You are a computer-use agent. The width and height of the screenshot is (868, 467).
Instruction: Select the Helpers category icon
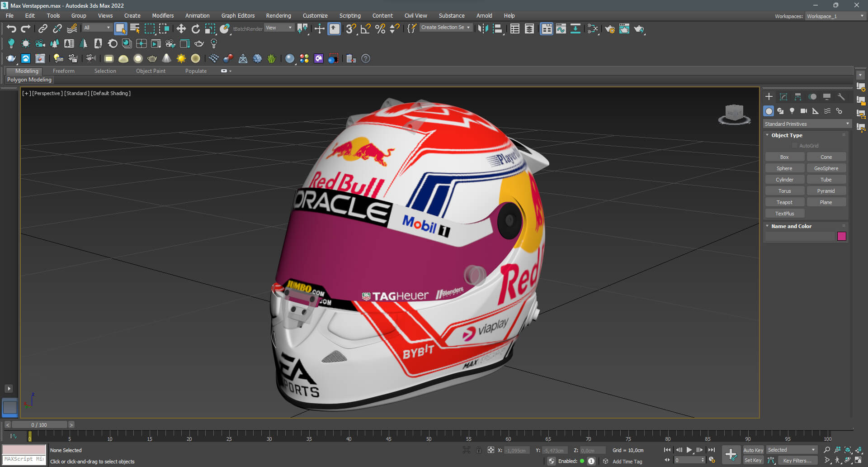(x=816, y=111)
